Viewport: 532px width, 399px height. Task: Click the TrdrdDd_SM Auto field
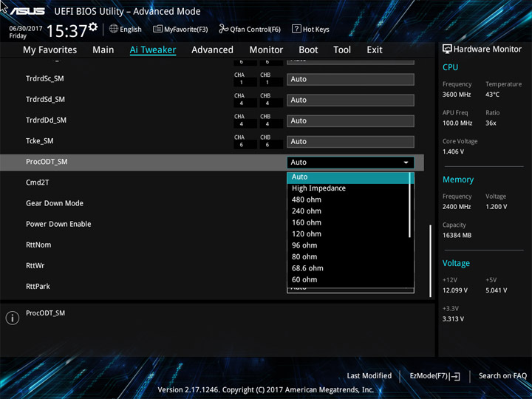(350, 120)
